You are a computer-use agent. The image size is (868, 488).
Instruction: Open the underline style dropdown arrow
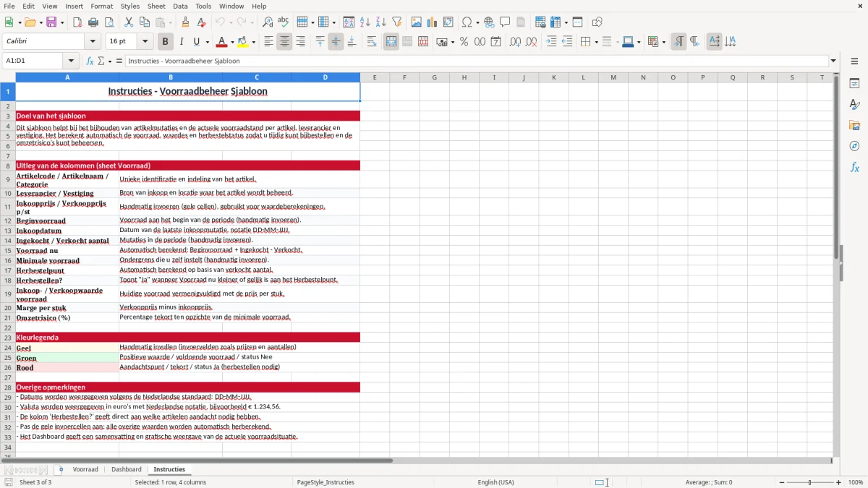207,42
